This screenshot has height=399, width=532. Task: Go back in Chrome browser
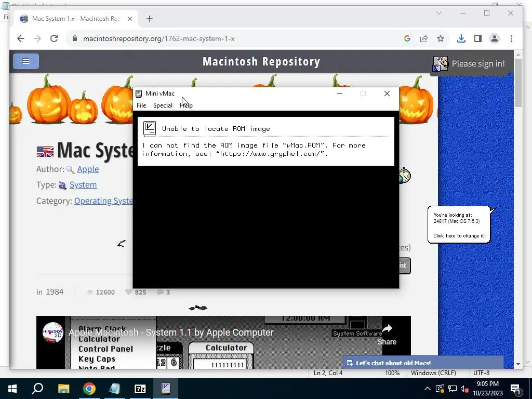point(21,38)
